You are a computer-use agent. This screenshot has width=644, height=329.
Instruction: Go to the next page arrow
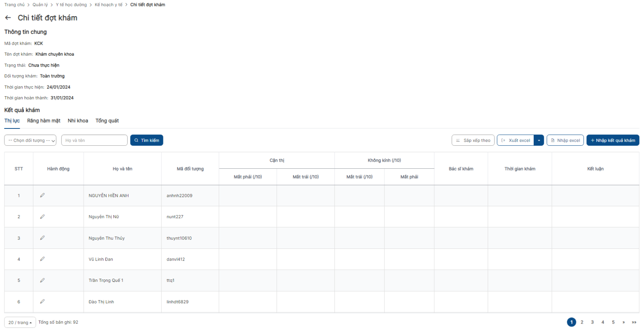pyautogui.click(x=623, y=322)
